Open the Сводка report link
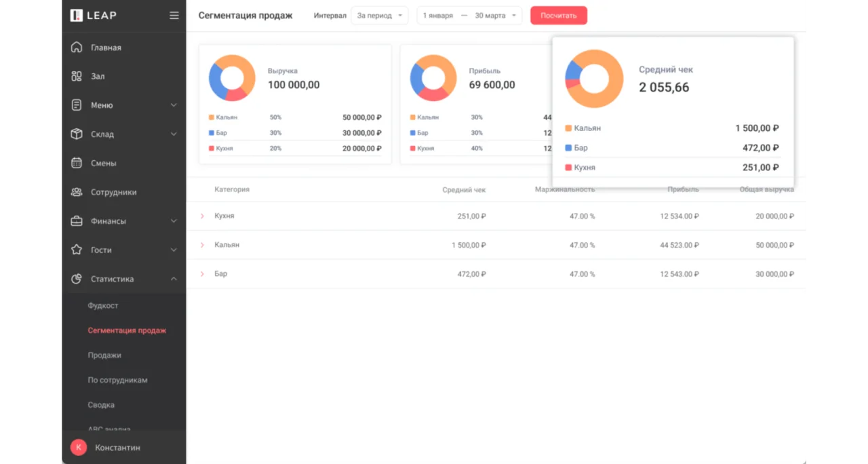This screenshot has width=868, height=464. click(101, 404)
